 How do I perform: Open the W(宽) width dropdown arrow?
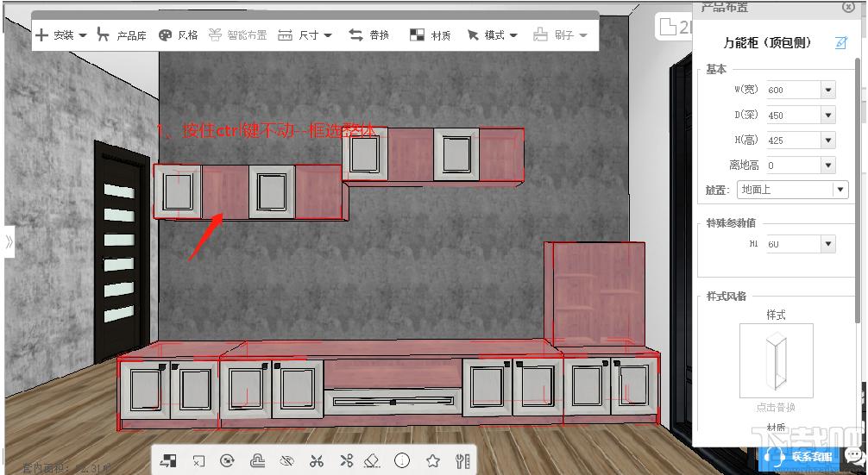tap(828, 90)
